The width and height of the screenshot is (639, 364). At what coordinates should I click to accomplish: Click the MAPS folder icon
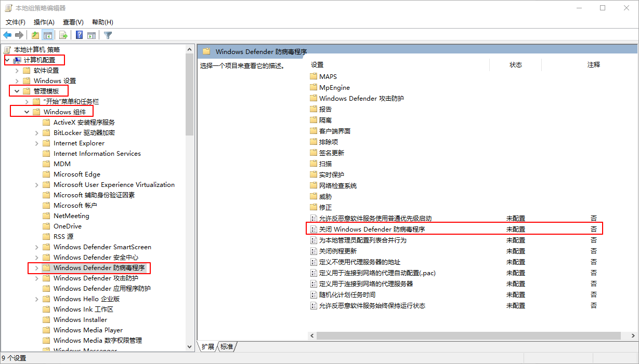coord(314,76)
